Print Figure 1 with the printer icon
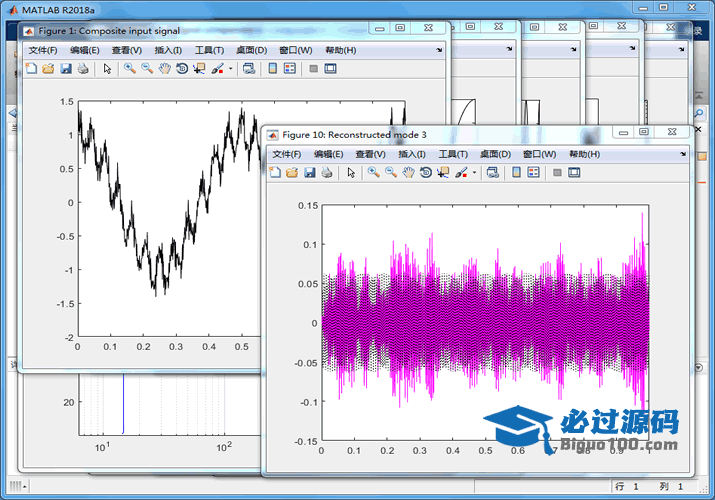715x500 pixels. click(x=83, y=69)
